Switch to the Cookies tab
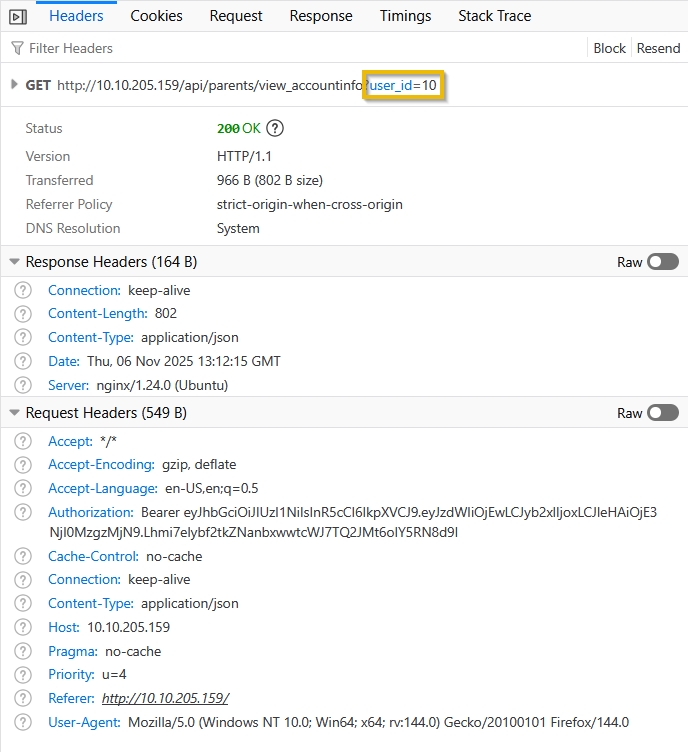This screenshot has height=752, width=688. 156,16
